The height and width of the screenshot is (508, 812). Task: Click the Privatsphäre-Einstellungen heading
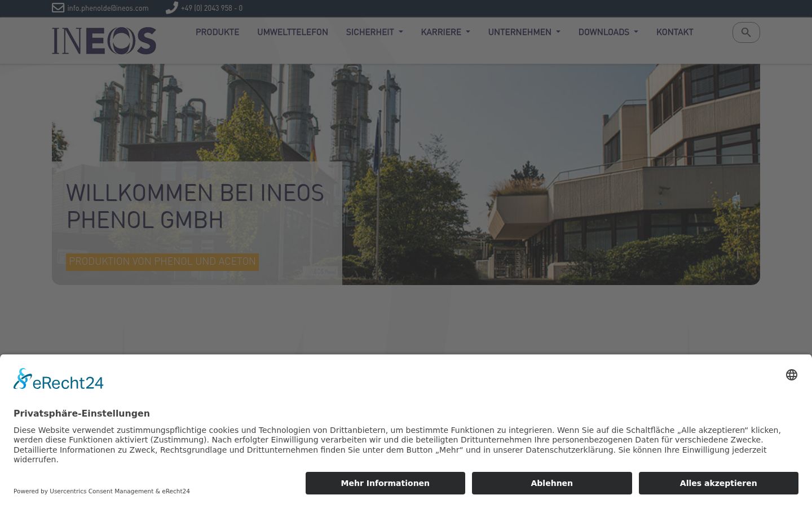(82, 413)
